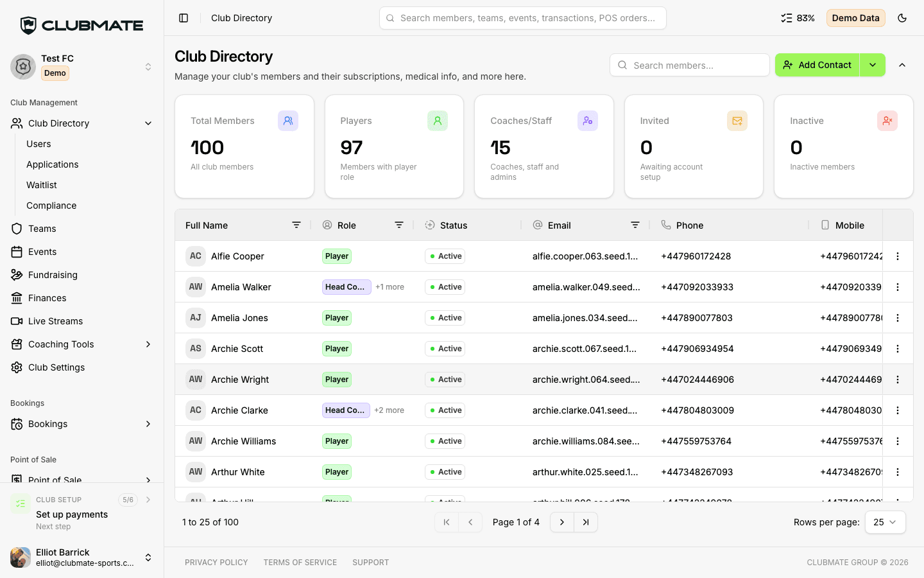Viewport: 924px width, 578px height.
Task: Open row actions for Archie Clarke
Action: 898,410
